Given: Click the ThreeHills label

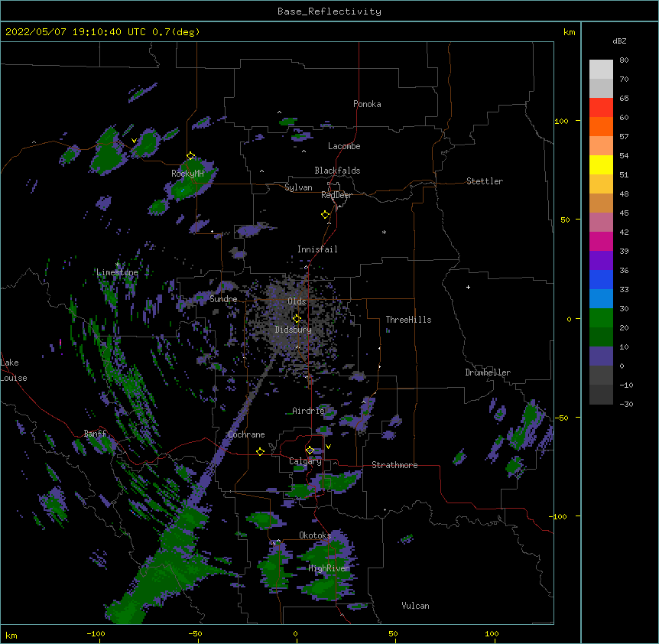Looking at the screenshot, I should point(408,320).
